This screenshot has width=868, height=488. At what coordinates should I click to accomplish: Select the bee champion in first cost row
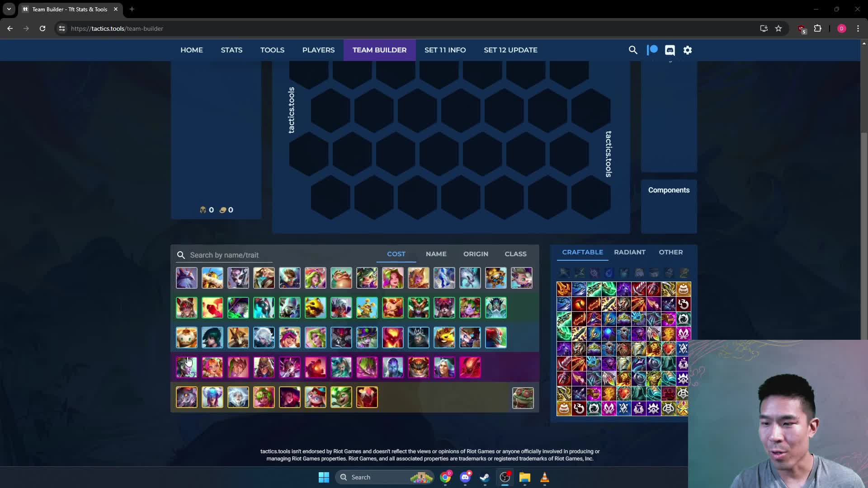tap(212, 278)
